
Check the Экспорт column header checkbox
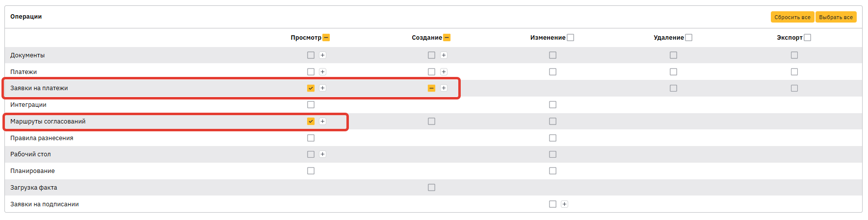(807, 38)
